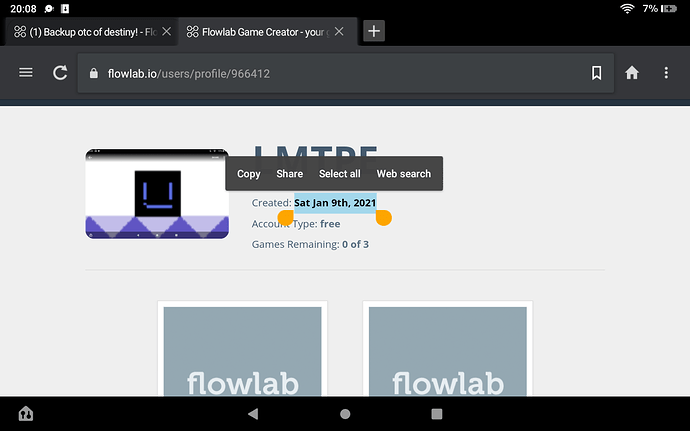Screen dimensions: 690x431
Task: Open a new browser tab
Action: 374,31
